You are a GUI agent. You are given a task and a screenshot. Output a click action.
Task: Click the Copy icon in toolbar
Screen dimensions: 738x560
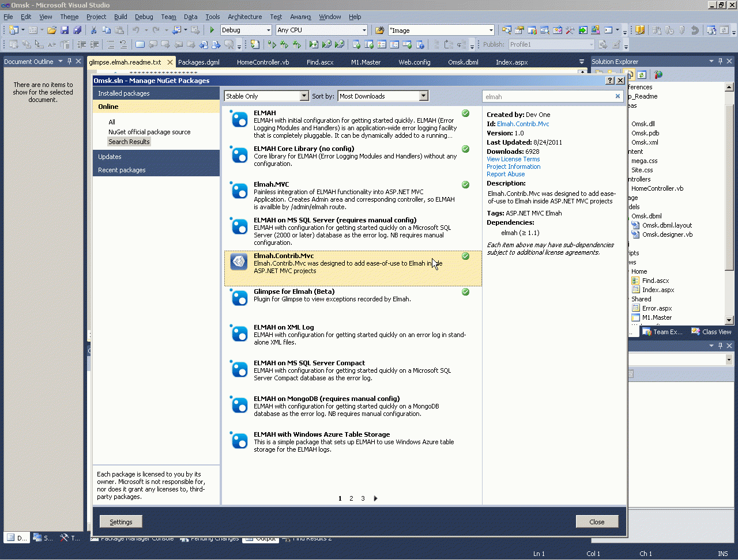point(107,30)
